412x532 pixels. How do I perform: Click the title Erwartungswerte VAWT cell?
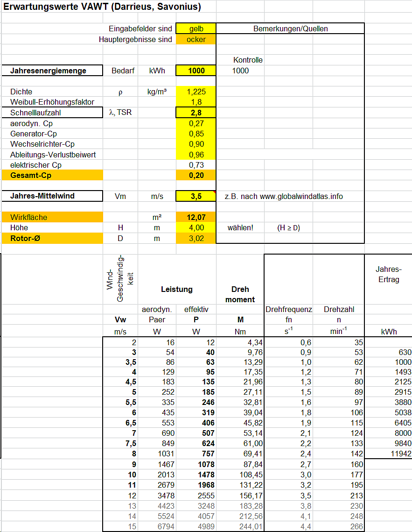click(x=102, y=7)
